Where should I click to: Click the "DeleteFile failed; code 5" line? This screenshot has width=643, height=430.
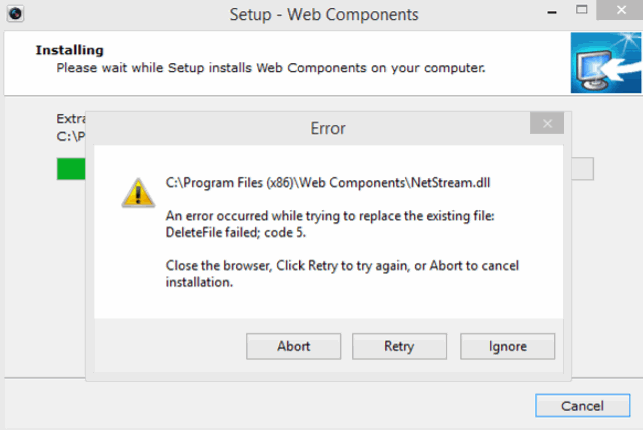pos(239,232)
